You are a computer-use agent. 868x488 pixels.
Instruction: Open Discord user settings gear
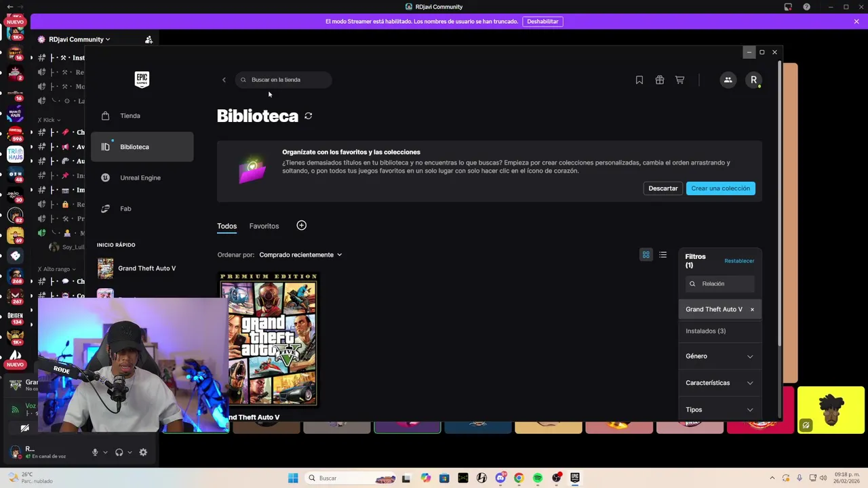143,452
